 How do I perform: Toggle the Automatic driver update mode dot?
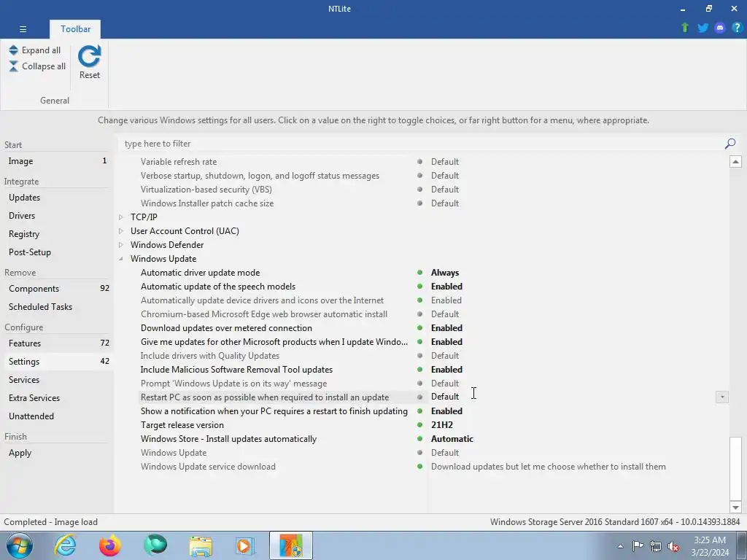pos(419,273)
